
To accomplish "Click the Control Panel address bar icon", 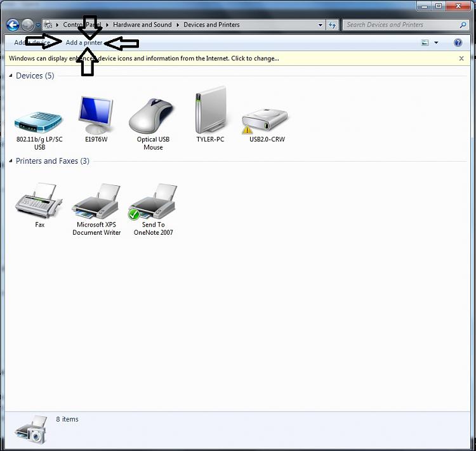I will pos(48,25).
